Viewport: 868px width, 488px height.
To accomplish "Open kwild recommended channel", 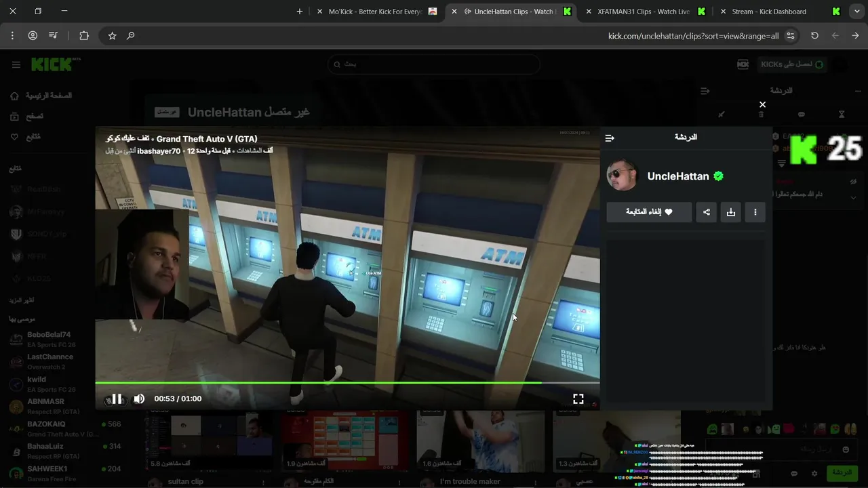I will coord(47,384).
